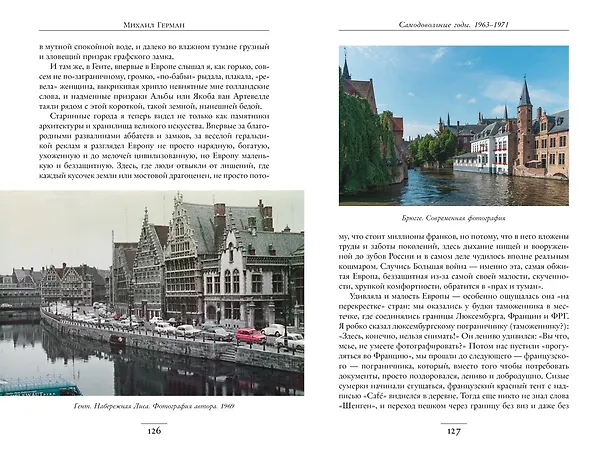This screenshot has height=456, width=608.
Task: Click the paragraph starting 'И там же, в Генте'
Action: (x=154, y=86)
